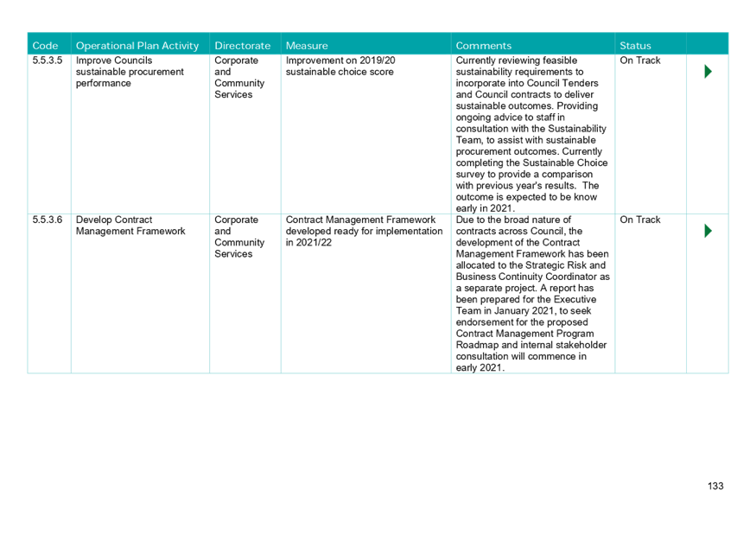Screen dimensions: 756x535
Task: Select 'On Track' status in row 5.5.3.5
Action: [x=640, y=61]
